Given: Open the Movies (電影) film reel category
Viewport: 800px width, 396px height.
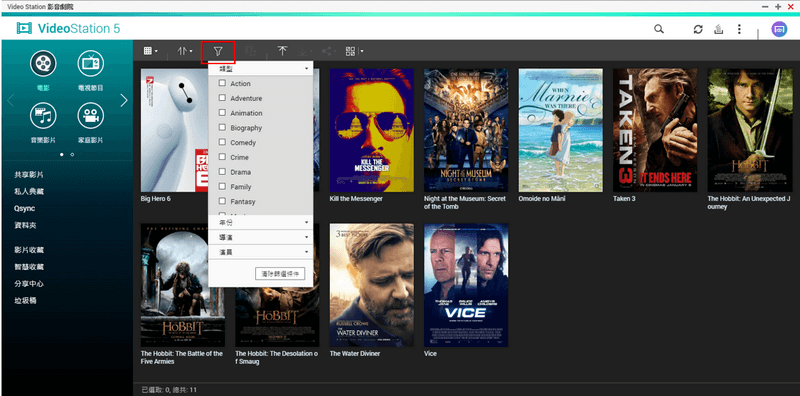Looking at the screenshot, I should [x=43, y=64].
